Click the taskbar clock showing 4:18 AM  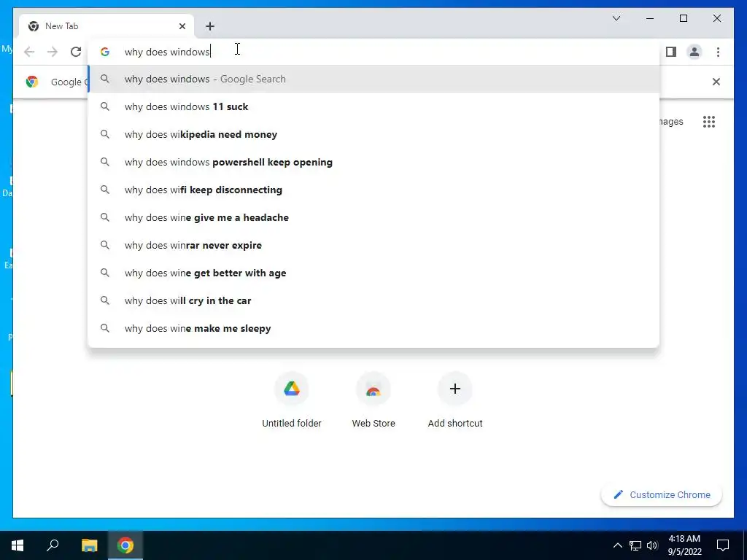pyautogui.click(x=684, y=545)
